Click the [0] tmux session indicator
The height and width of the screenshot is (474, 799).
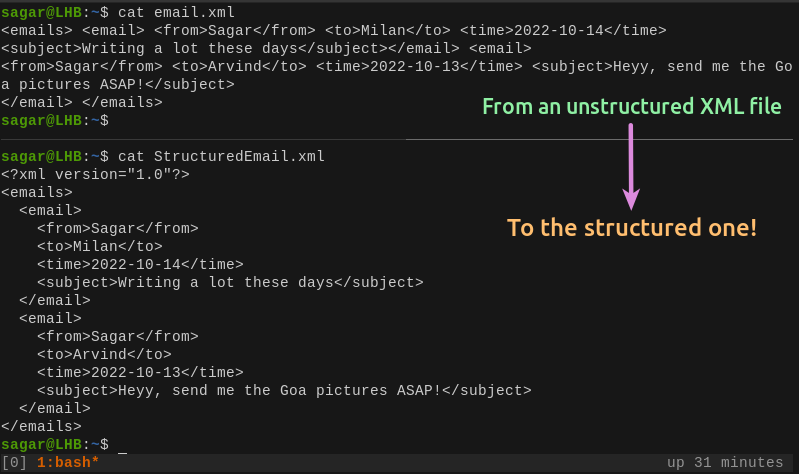tap(14, 462)
